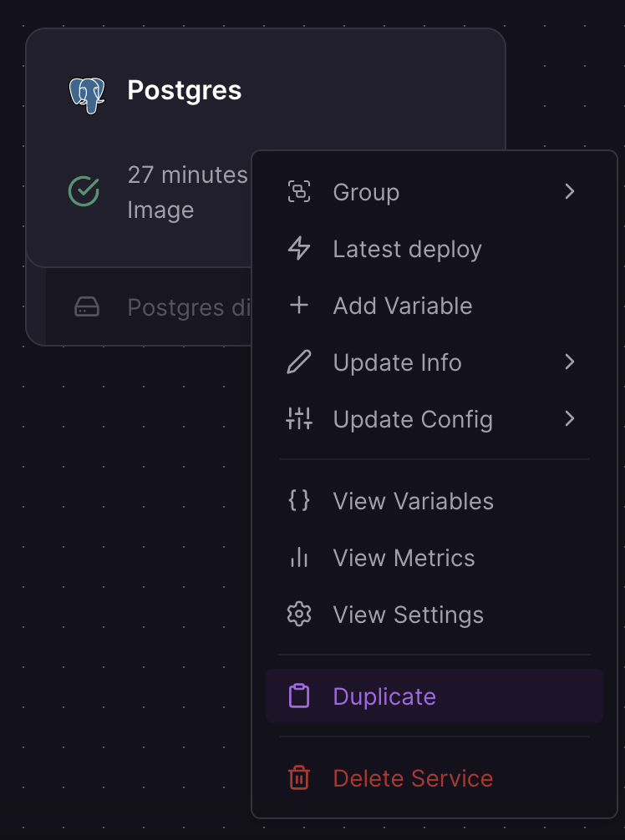Viewport: 625px width, 840px height.
Task: Click the sliders icon next to Update Config
Action: coord(299,418)
